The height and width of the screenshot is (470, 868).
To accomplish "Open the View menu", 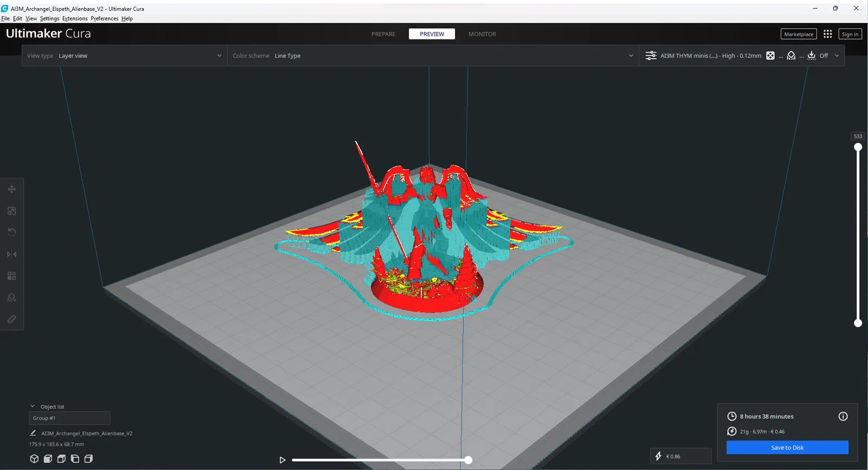I will [x=31, y=18].
